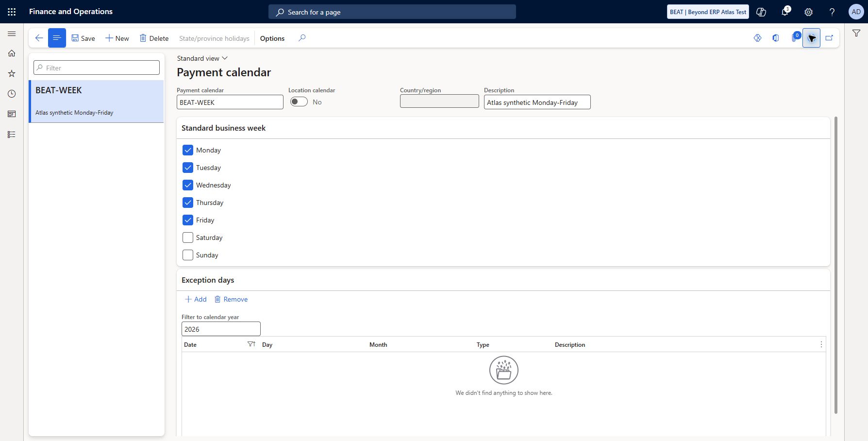Open the AD user account avatar
Screen dimensions: 868x441
(856, 12)
